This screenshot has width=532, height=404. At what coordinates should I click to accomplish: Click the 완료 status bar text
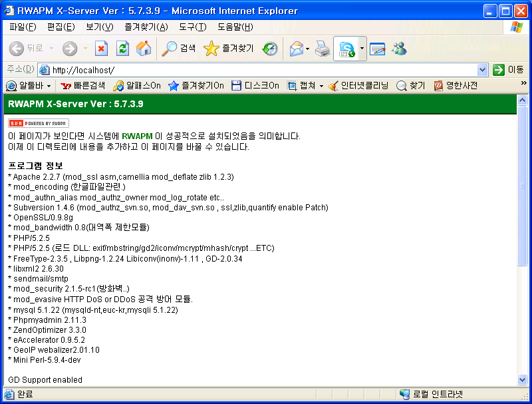(x=25, y=394)
